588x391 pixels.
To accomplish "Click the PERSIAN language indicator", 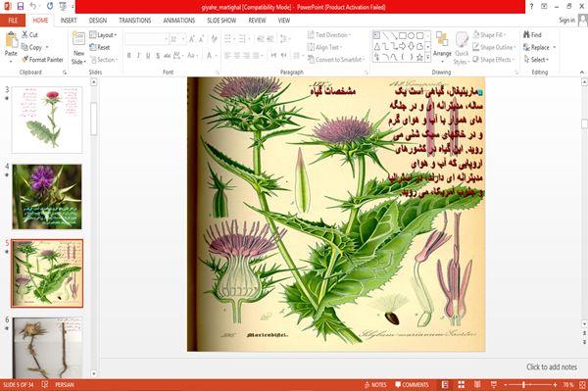I will 65,384.
